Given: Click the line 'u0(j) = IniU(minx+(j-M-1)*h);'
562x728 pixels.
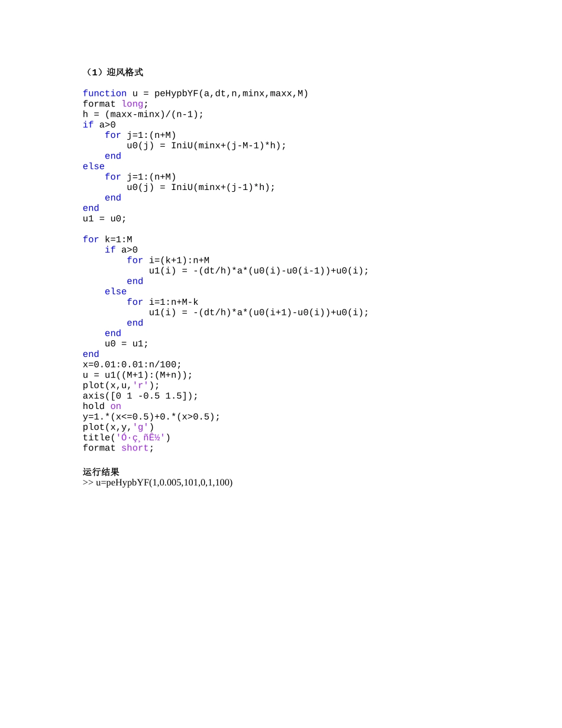Looking at the screenshot, I should click(x=206, y=146).
